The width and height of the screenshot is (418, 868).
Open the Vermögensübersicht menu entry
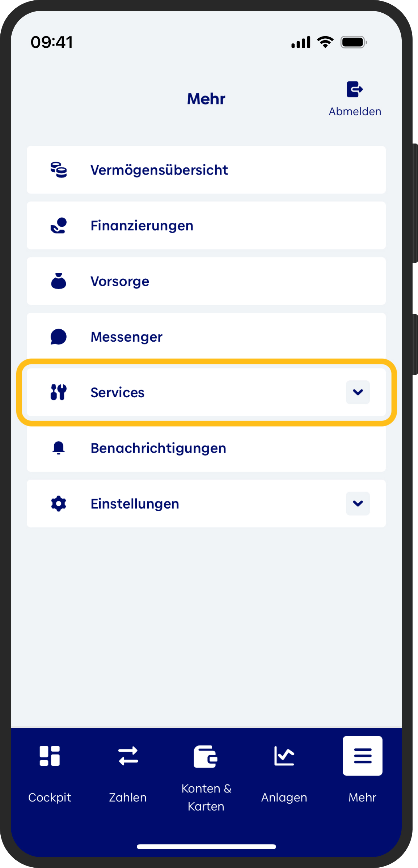pos(159,170)
